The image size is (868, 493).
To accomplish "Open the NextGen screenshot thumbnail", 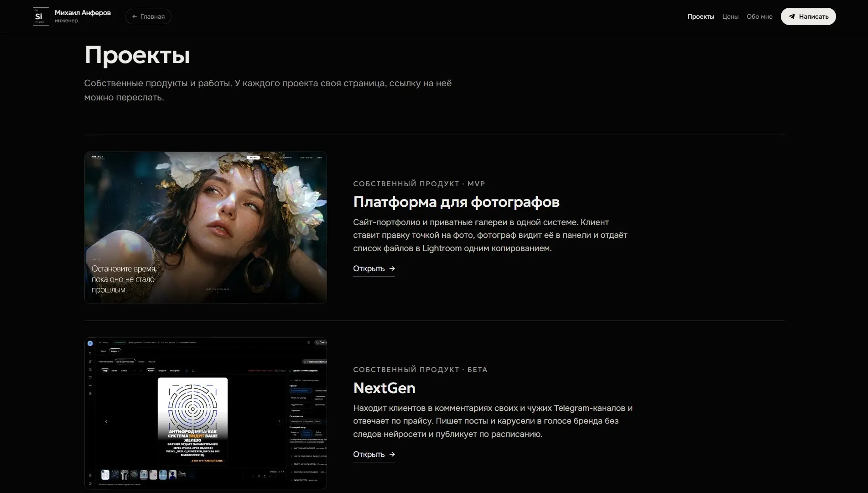I will tap(206, 413).
